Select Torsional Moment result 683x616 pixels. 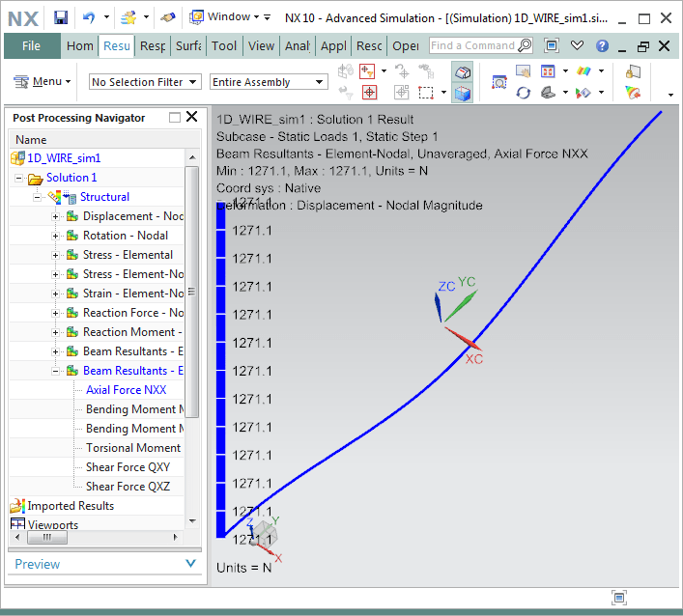(133, 448)
